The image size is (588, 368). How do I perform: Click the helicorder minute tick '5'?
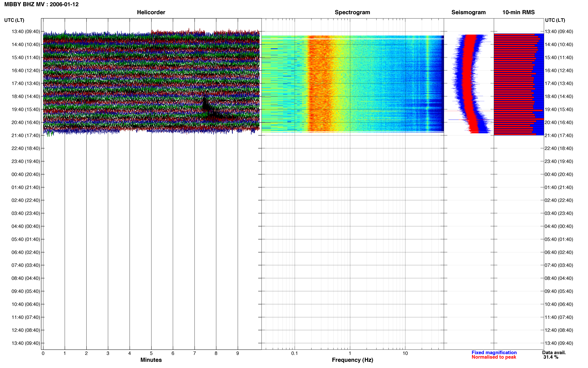(x=151, y=353)
